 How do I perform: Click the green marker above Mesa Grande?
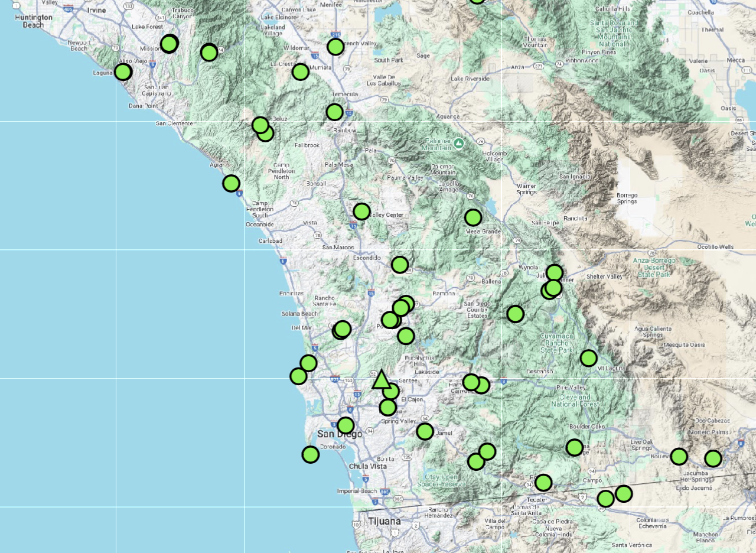(473, 217)
